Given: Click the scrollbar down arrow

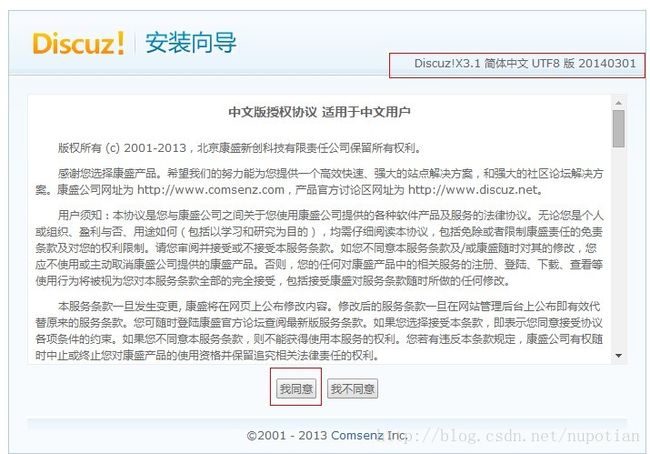Looking at the screenshot, I should click(618, 356).
